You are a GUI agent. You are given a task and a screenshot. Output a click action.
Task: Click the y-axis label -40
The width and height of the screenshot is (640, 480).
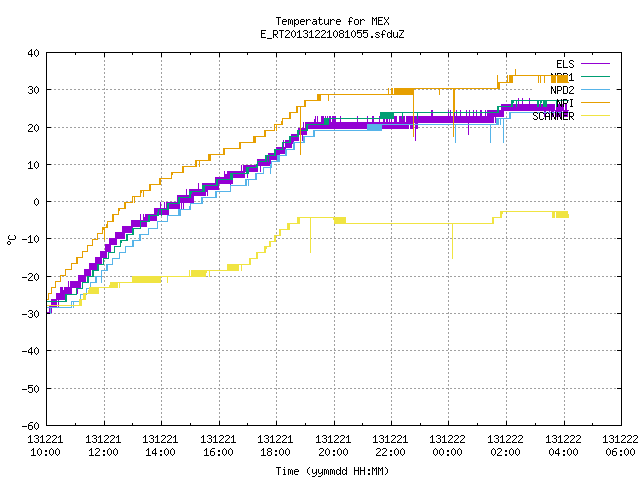(31, 351)
